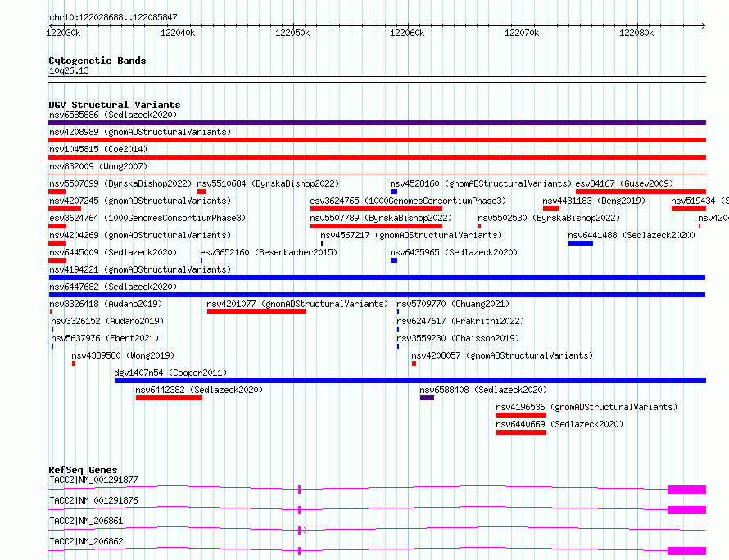Select the 10q26.13 band label
Image resolution: width=729 pixels, height=560 pixels.
tap(69, 70)
